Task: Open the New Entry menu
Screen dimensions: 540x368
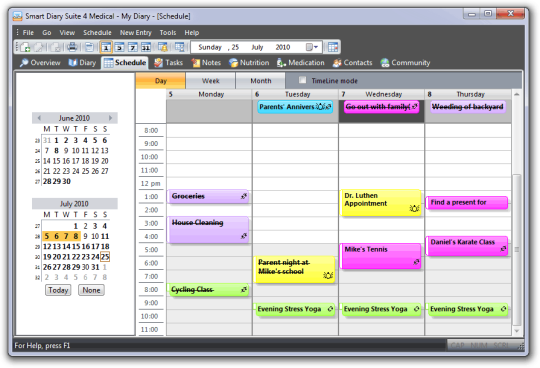Action: (x=136, y=32)
